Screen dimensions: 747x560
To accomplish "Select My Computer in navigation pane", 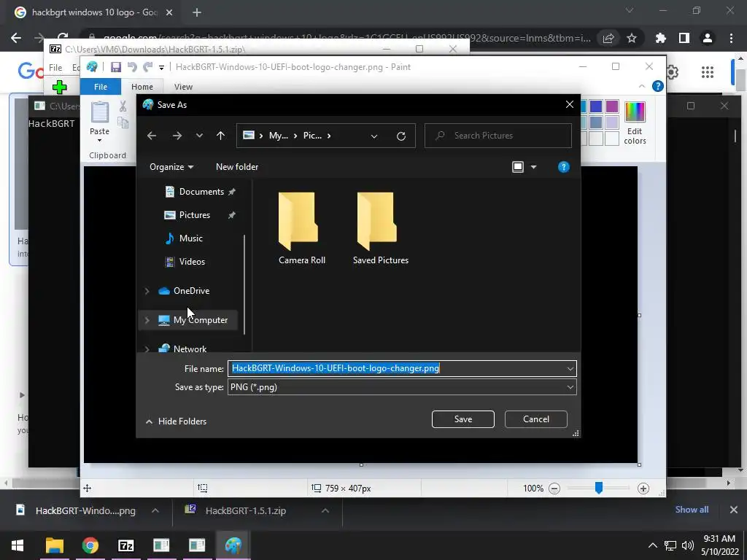I will [x=200, y=320].
